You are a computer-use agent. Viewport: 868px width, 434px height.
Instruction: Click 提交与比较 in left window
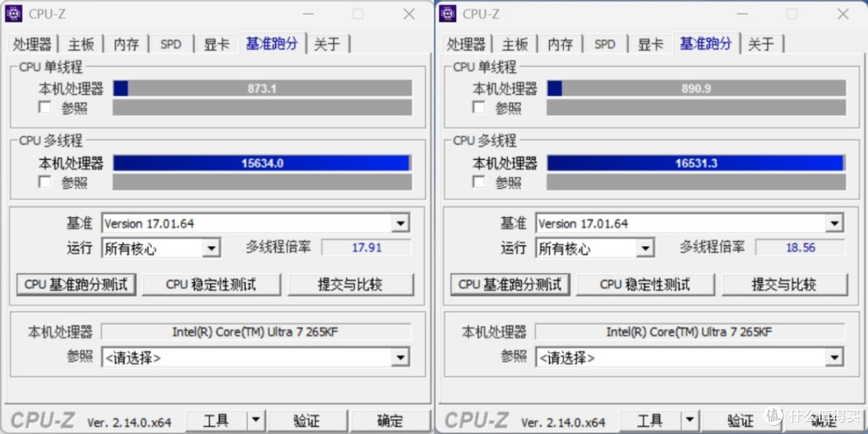tap(350, 285)
